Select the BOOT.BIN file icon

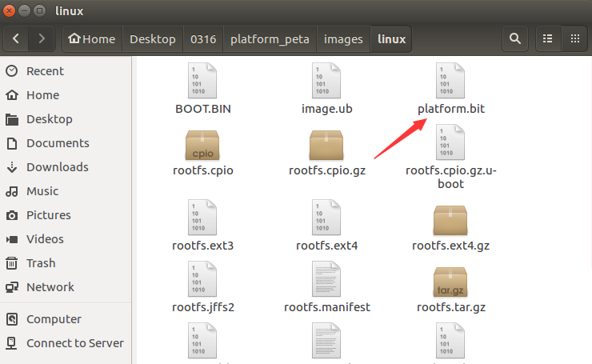pyautogui.click(x=202, y=81)
